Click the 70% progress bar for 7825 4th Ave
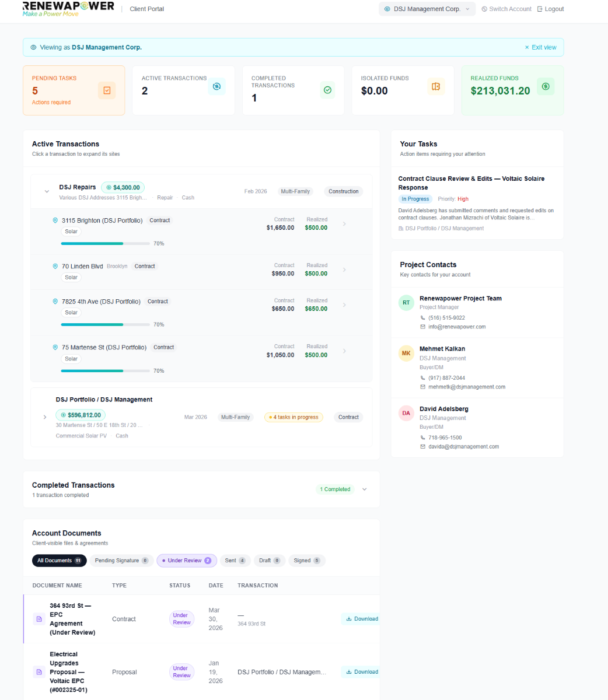Image resolution: width=608 pixels, height=700 pixels. (x=106, y=324)
